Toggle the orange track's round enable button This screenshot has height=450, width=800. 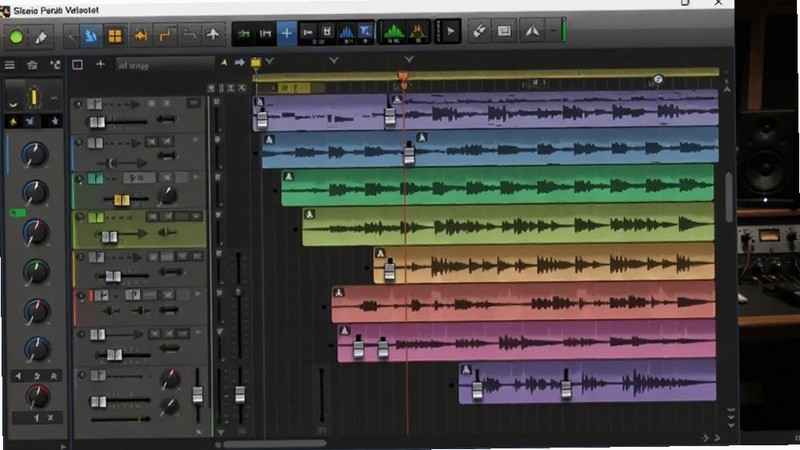coord(80,257)
